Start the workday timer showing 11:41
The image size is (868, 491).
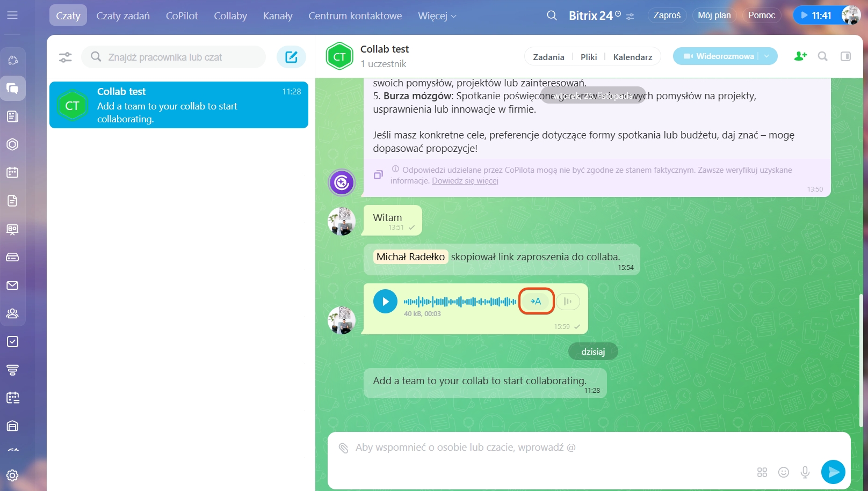click(x=816, y=16)
